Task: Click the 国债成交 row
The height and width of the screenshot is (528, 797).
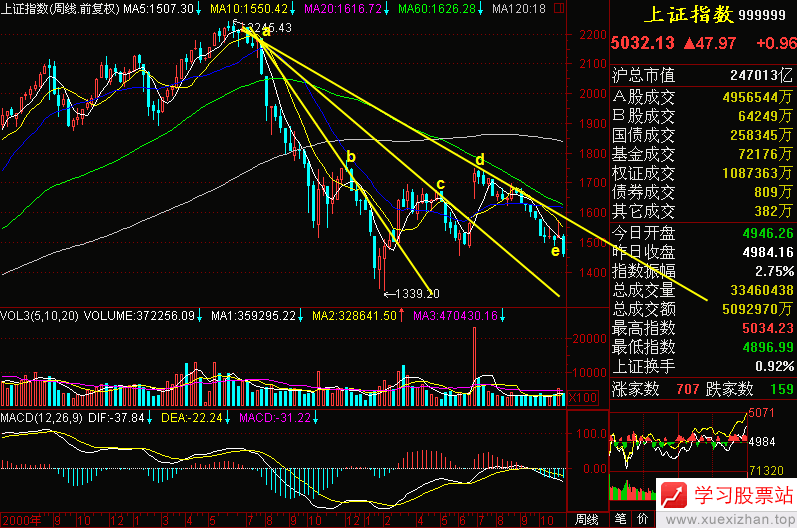Action: point(702,135)
